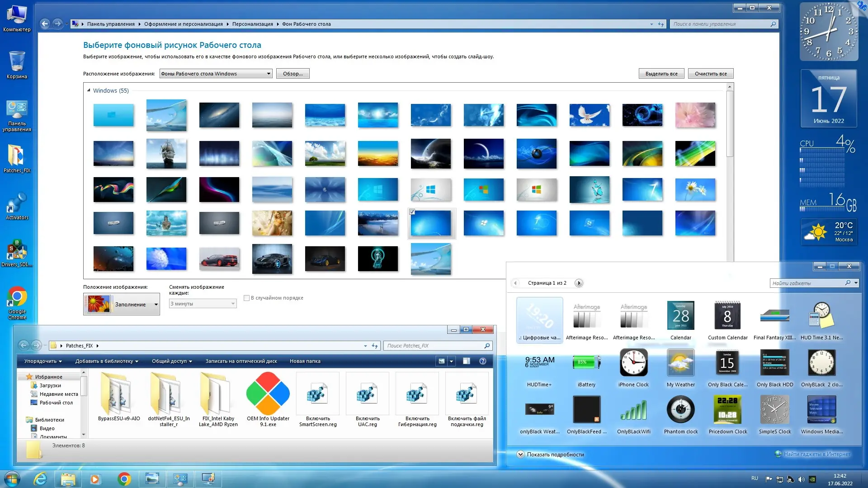The height and width of the screenshot is (488, 868).
Task: Open the find gadgets online link
Action: point(816,454)
